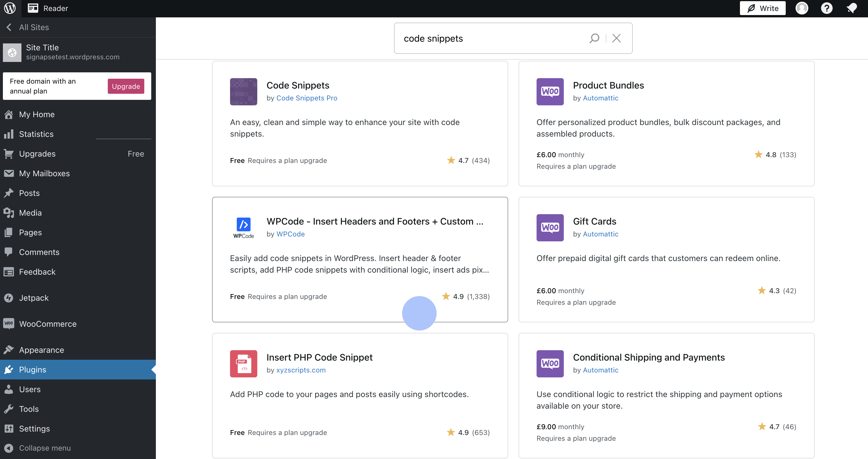Open the Insert PHP Code Snippet title
The width and height of the screenshot is (868, 459).
(x=320, y=357)
